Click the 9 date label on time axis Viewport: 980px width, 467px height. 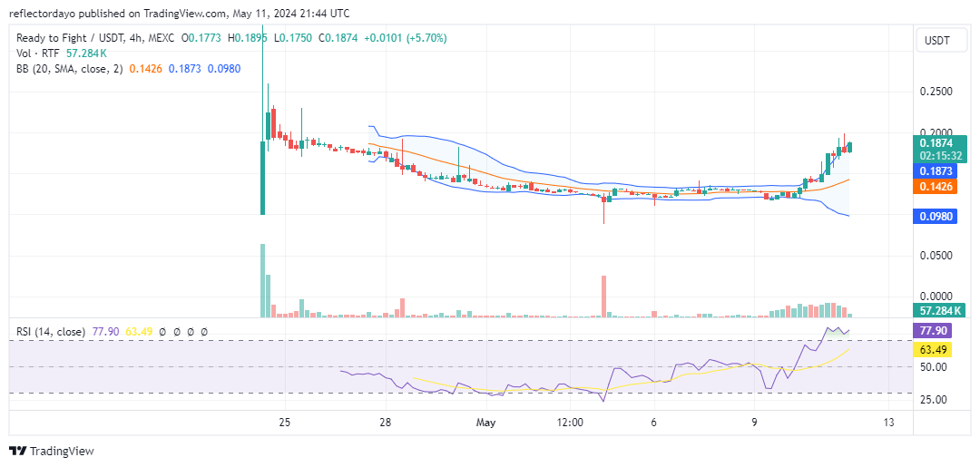[754, 423]
